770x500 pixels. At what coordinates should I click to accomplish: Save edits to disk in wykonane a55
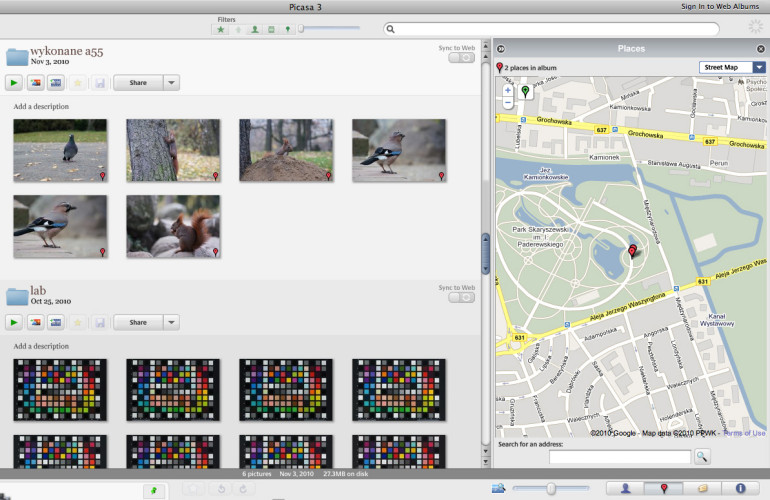pyautogui.click(x=100, y=83)
